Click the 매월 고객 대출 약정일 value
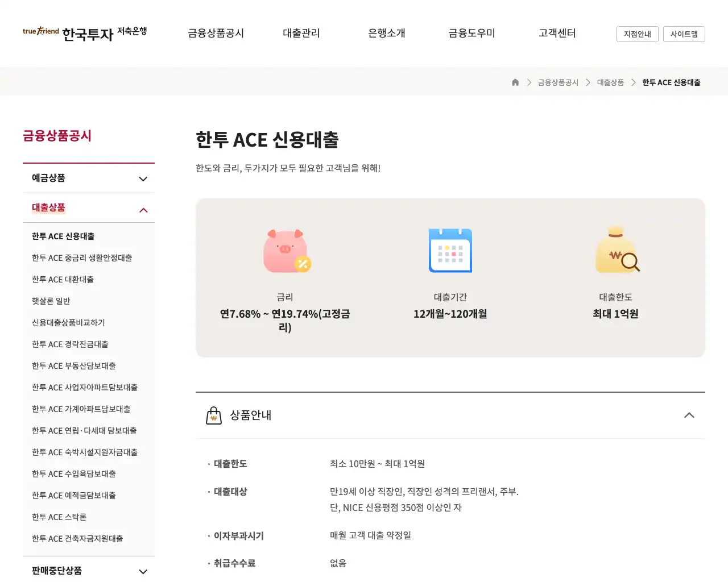This screenshot has height=582, width=728. 370,535
